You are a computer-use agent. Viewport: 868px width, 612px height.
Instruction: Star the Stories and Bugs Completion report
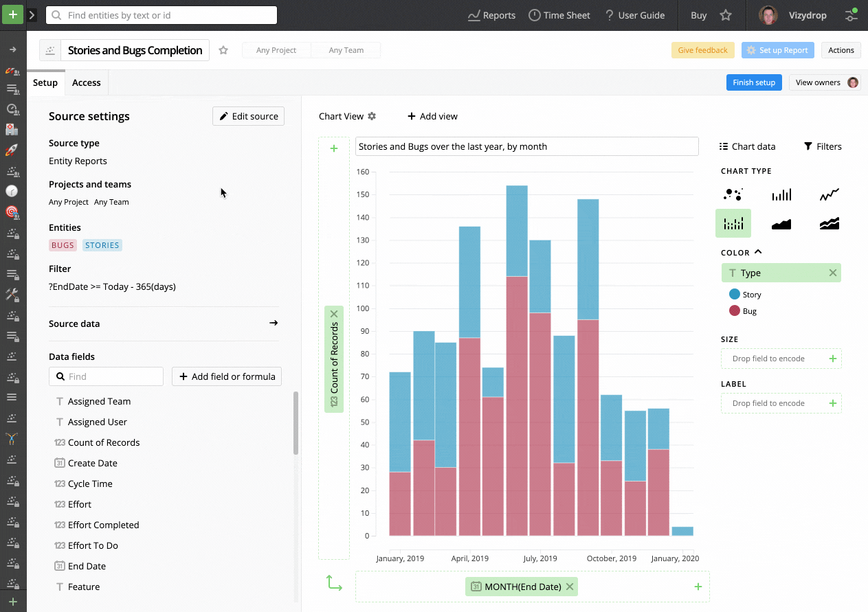(223, 49)
